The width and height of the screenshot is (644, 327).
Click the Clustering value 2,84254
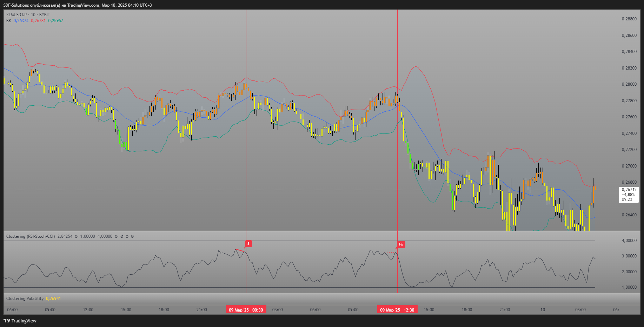pyautogui.click(x=65, y=236)
